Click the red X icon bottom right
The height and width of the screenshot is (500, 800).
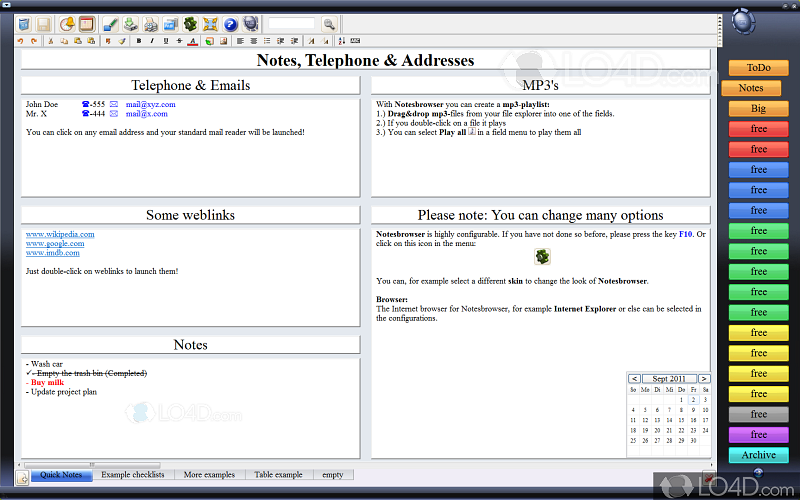[x=708, y=478]
